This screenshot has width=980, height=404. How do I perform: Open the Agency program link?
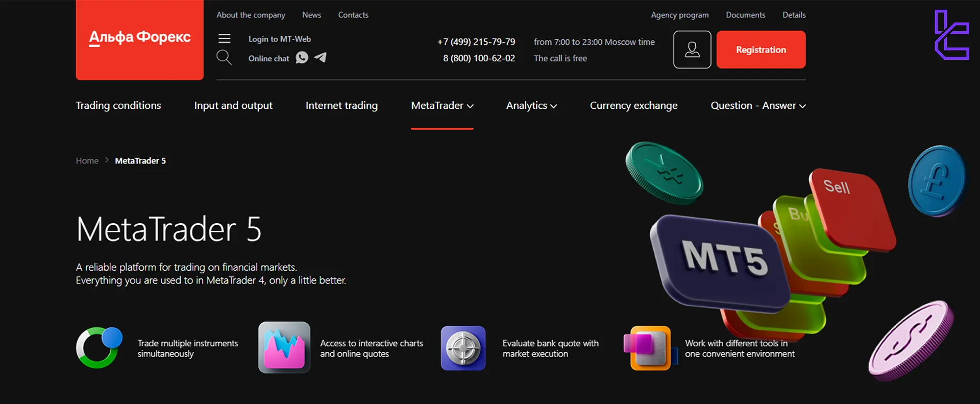click(680, 15)
